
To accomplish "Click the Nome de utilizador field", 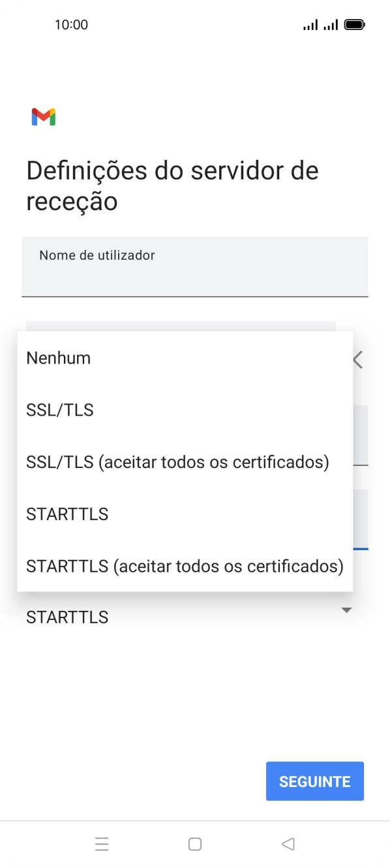I will point(195,267).
